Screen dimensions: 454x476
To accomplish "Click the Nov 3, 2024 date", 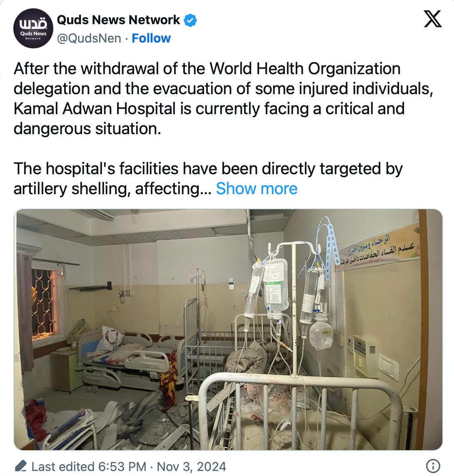I will (191, 466).
